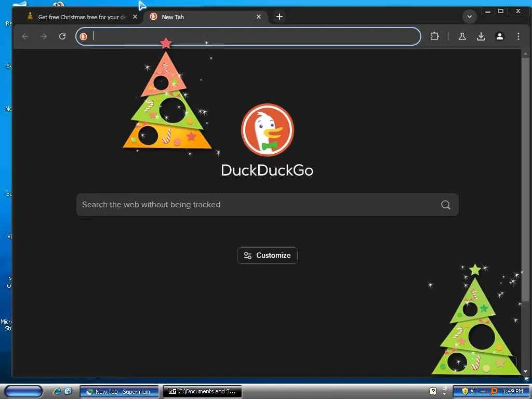Expand the tab search dropdown chevron
Viewport: 532px width, 399px height.
click(470, 16)
